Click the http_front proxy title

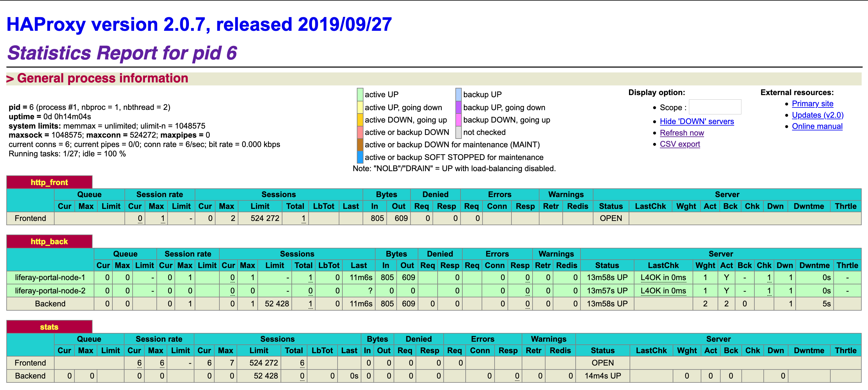(49, 183)
